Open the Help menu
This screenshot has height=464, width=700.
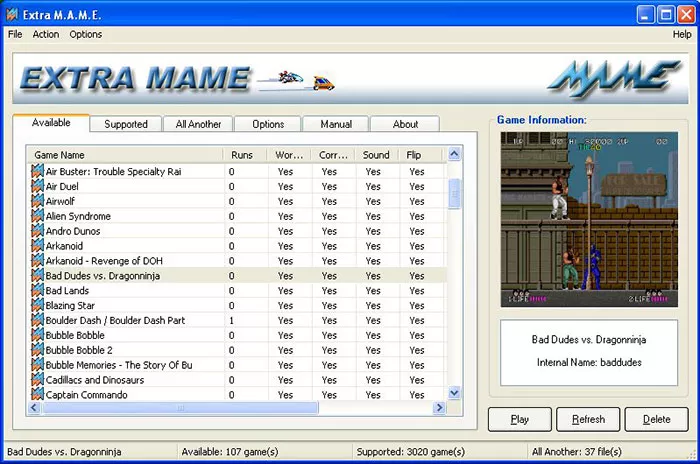click(x=682, y=34)
